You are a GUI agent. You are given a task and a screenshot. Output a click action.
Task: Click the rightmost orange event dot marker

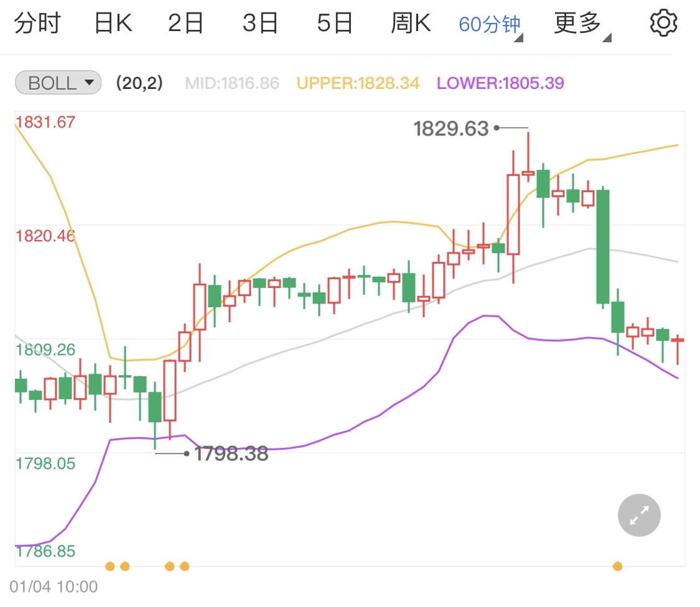(x=617, y=567)
